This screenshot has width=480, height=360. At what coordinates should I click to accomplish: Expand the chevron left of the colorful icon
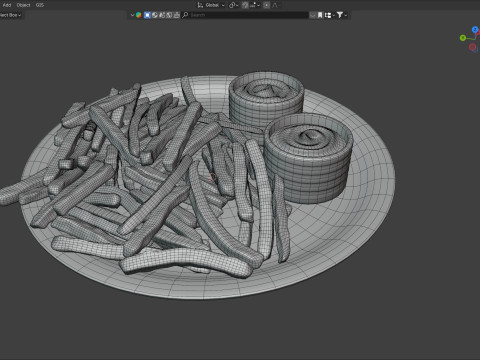tap(132, 15)
